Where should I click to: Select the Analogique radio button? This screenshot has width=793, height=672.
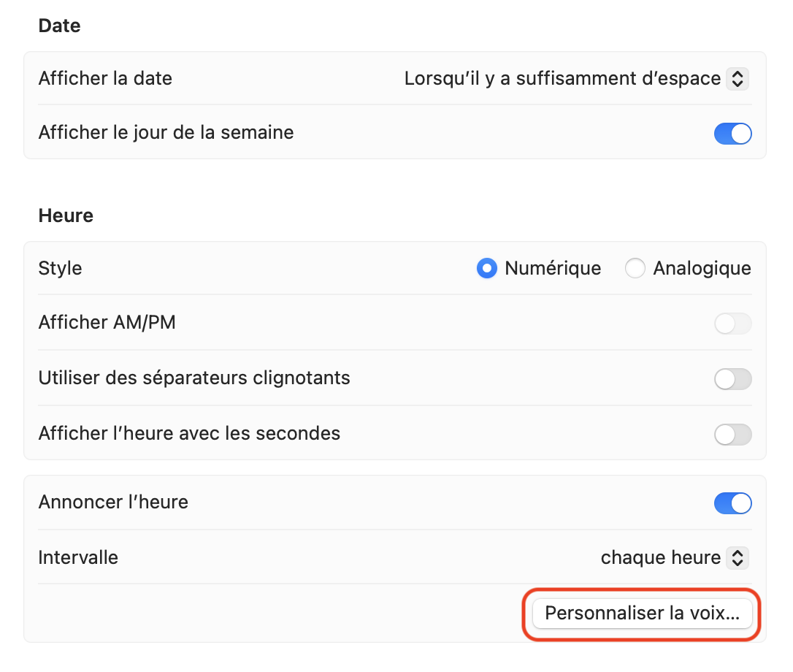click(x=635, y=269)
